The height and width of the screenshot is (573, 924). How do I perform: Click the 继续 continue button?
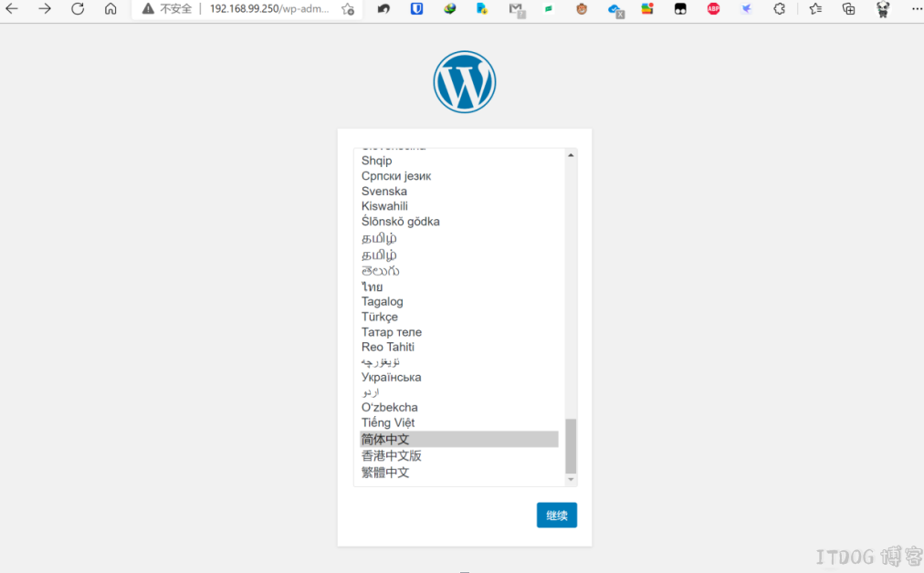[x=556, y=516]
